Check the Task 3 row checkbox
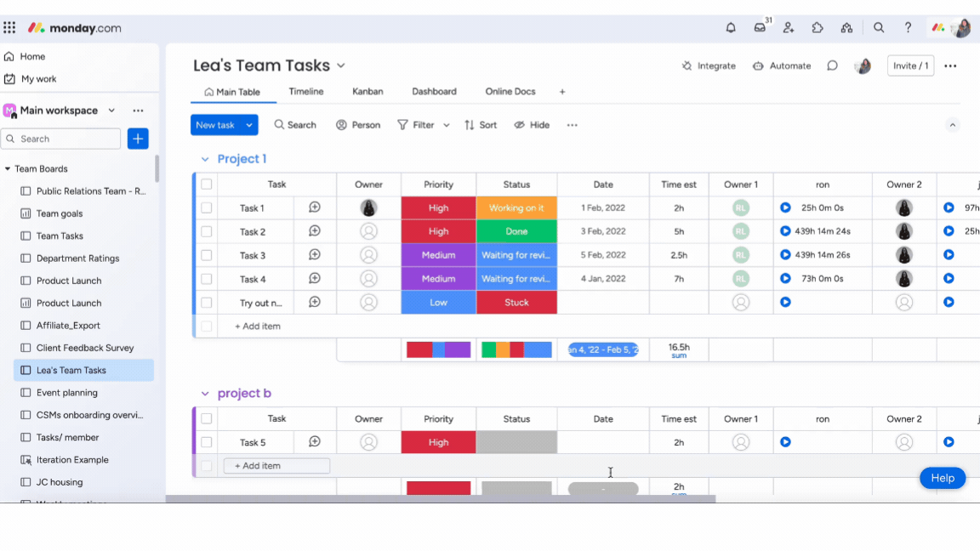 [x=206, y=255]
